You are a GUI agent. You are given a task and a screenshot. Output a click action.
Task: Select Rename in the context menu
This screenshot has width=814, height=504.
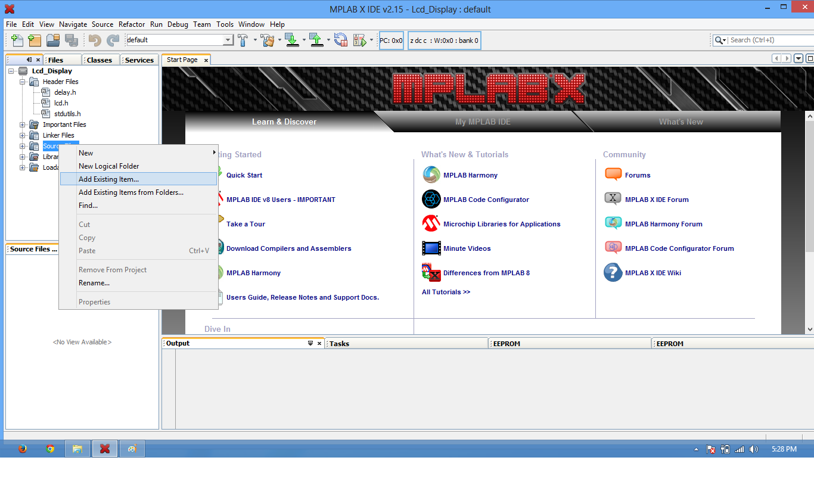point(138,283)
